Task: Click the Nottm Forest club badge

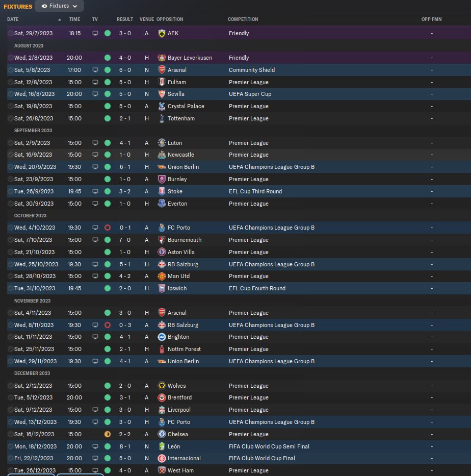Action: pos(162,349)
